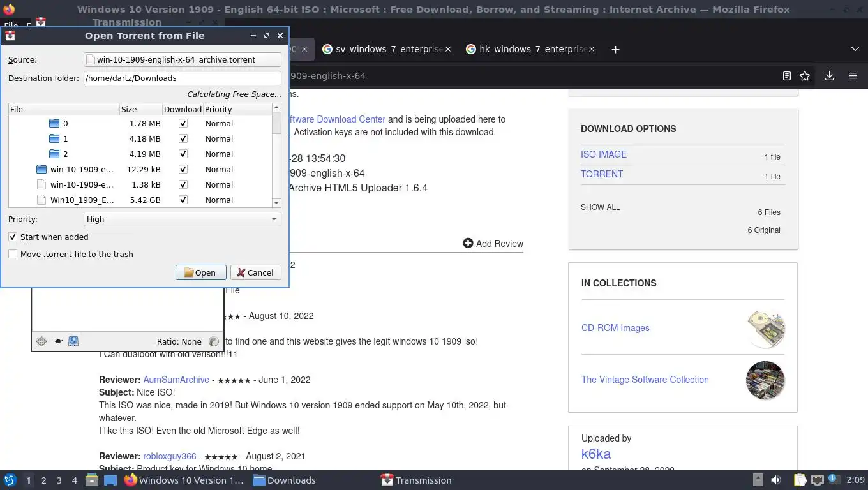Change Normal priority for 5.42 GB file
The image size is (868, 490).
point(219,200)
